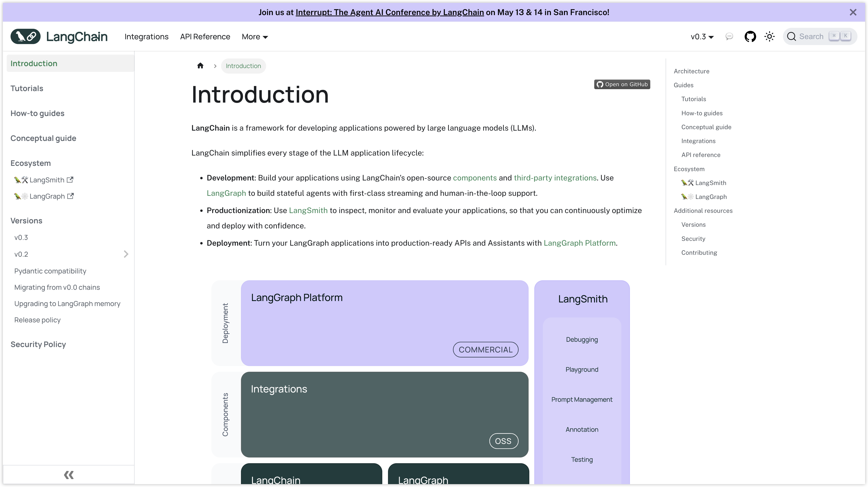Open search via magnifying glass icon
868x487 pixels.
(792, 36)
